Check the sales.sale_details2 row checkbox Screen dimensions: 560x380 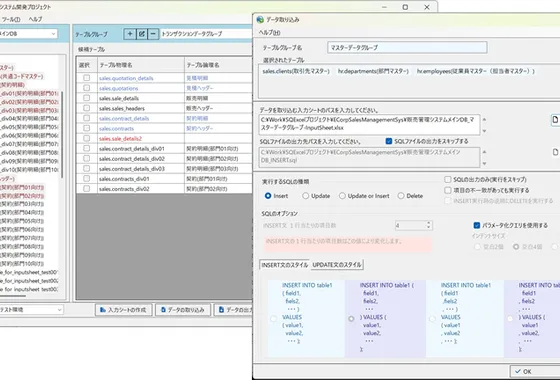tap(86, 138)
